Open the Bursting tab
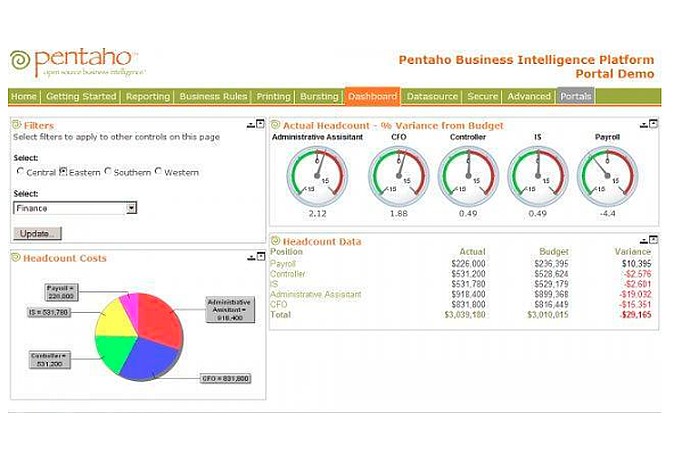The image size is (690, 460). [x=319, y=96]
